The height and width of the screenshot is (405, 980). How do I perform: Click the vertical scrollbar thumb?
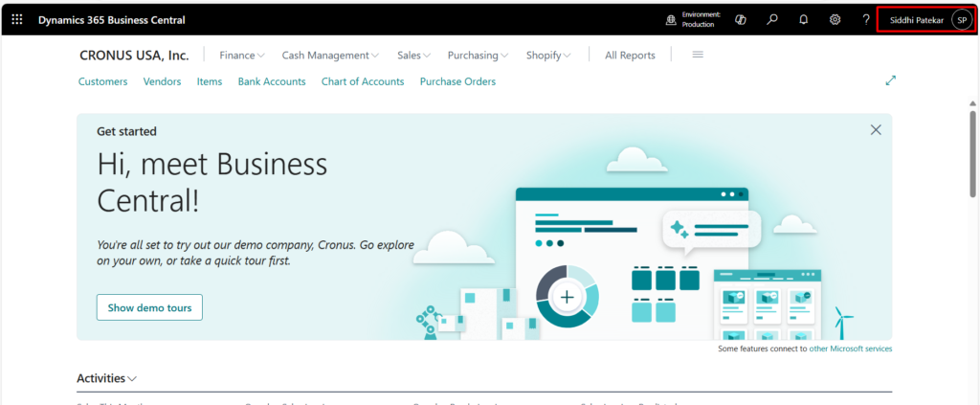(972, 154)
